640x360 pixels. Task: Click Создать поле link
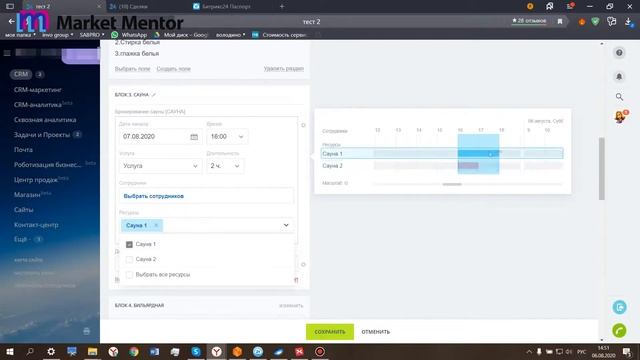coord(173,69)
